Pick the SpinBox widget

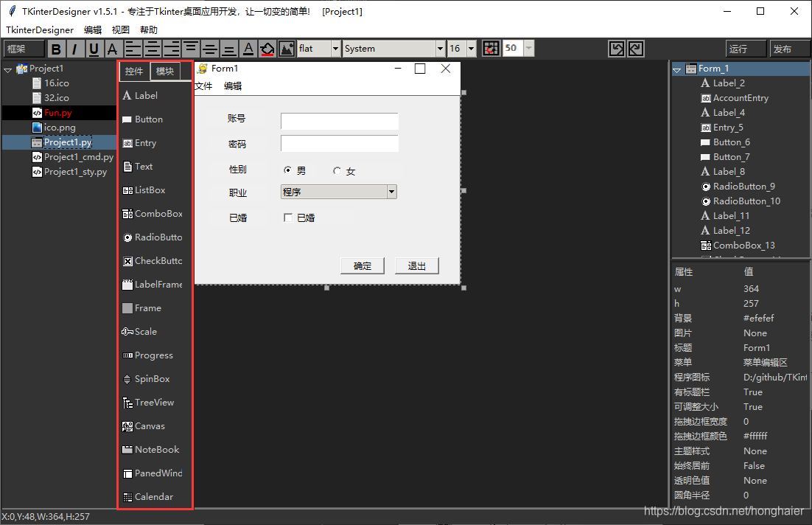[152, 379]
